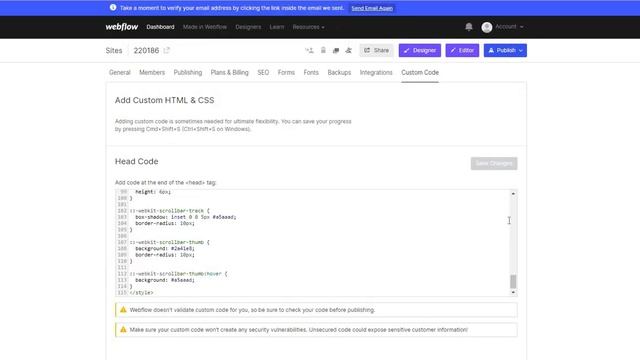Click the warning icon beside Webflow validation notice
This screenshot has width=640, height=360.
tap(123, 310)
